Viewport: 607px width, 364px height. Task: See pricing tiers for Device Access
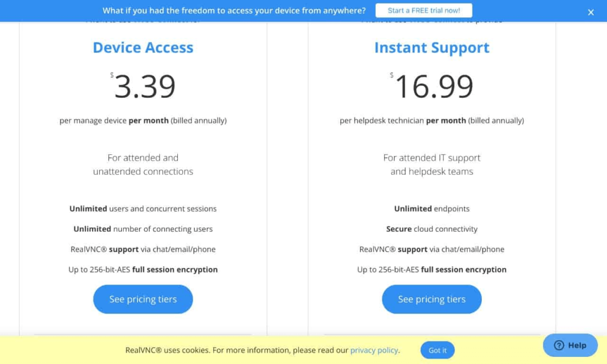pyautogui.click(x=143, y=299)
